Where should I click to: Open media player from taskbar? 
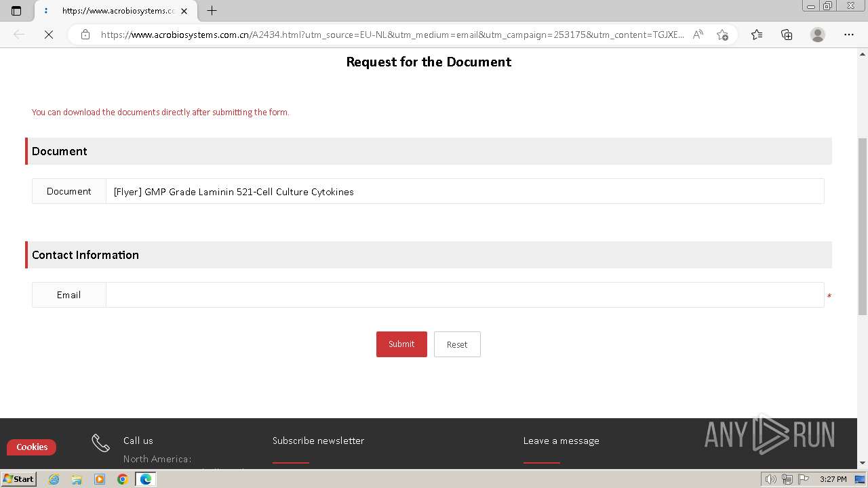pos(100,479)
